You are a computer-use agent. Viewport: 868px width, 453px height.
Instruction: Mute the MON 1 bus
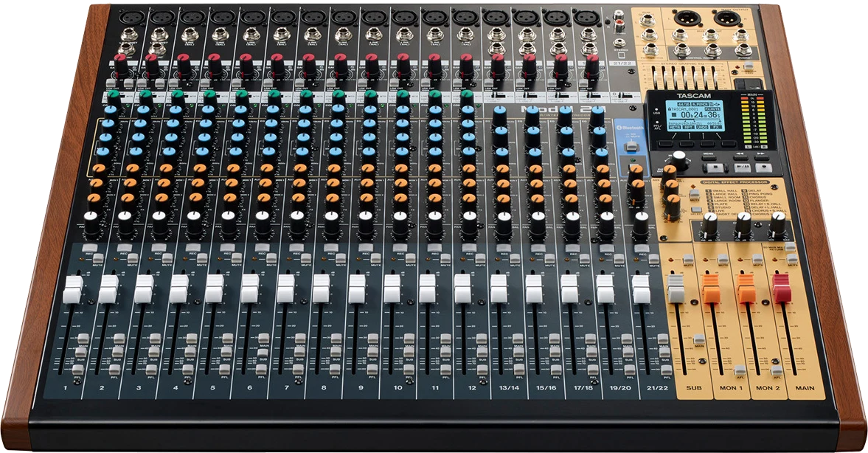point(723,260)
